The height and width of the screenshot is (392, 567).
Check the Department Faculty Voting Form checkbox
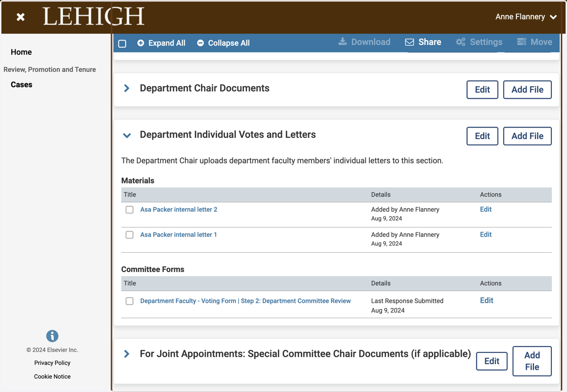point(129,301)
